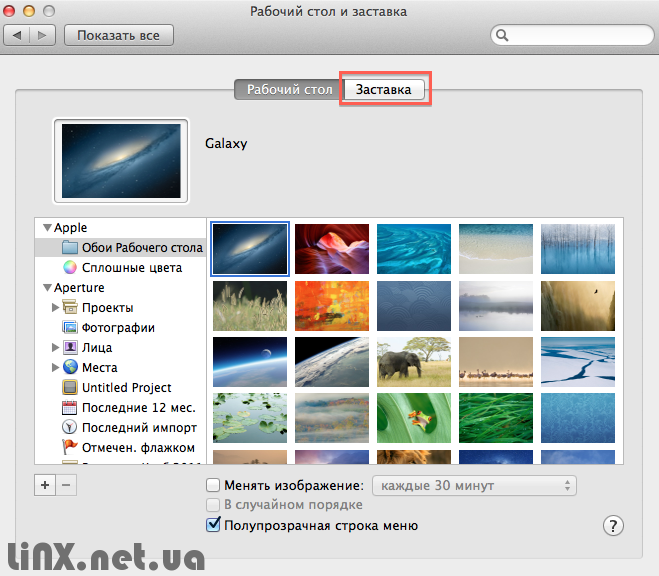Click the Сплошные цвета color wheel icon

coord(70,267)
